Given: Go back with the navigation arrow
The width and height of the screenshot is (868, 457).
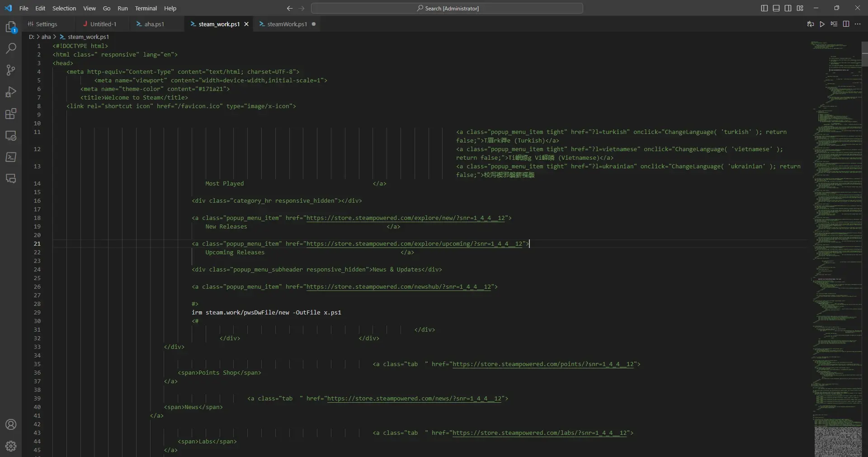Looking at the screenshot, I should click(x=290, y=8).
